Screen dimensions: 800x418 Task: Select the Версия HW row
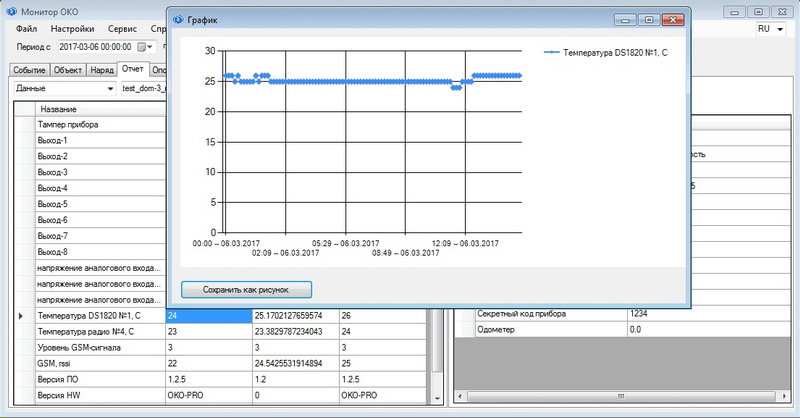point(100,395)
